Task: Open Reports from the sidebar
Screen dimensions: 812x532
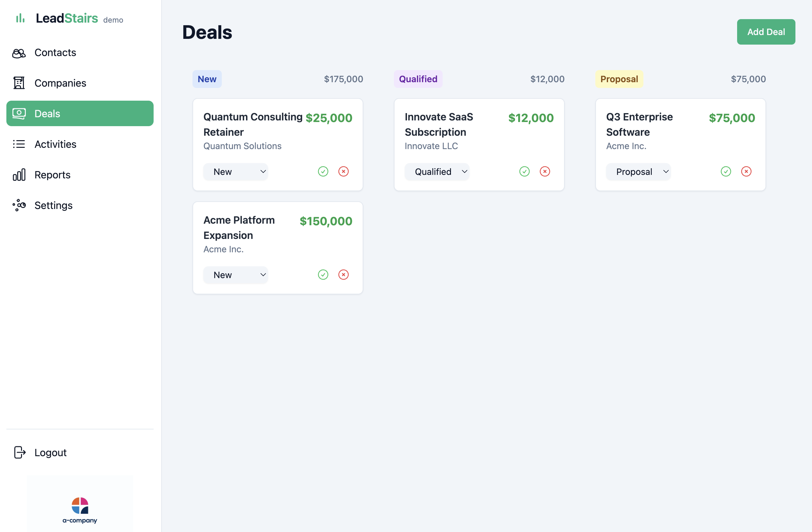Action: 52,175
